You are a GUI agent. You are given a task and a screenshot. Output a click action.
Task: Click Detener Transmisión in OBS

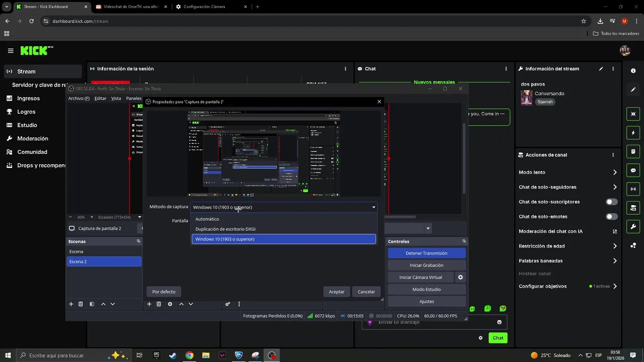[x=427, y=253]
